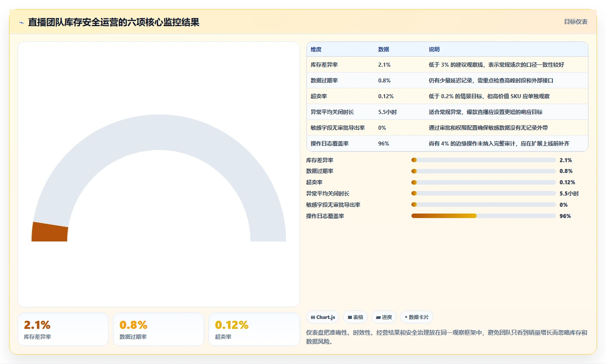The image size is (606, 364).
Task: Click the 操作日志覆盖率 progress bar
Action: (483, 216)
